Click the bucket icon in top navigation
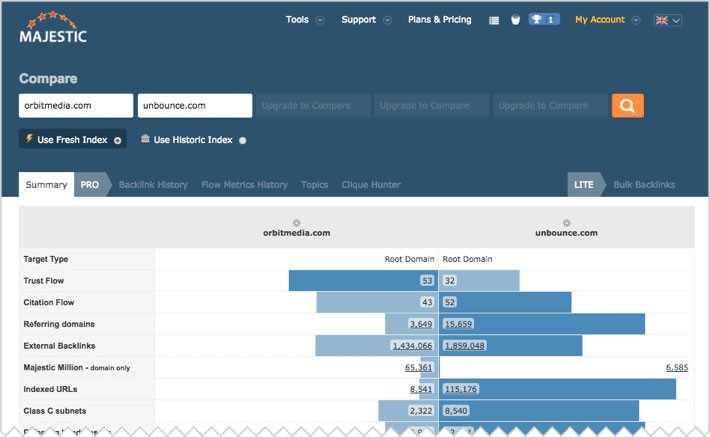This screenshot has width=710, height=437. 515,20
